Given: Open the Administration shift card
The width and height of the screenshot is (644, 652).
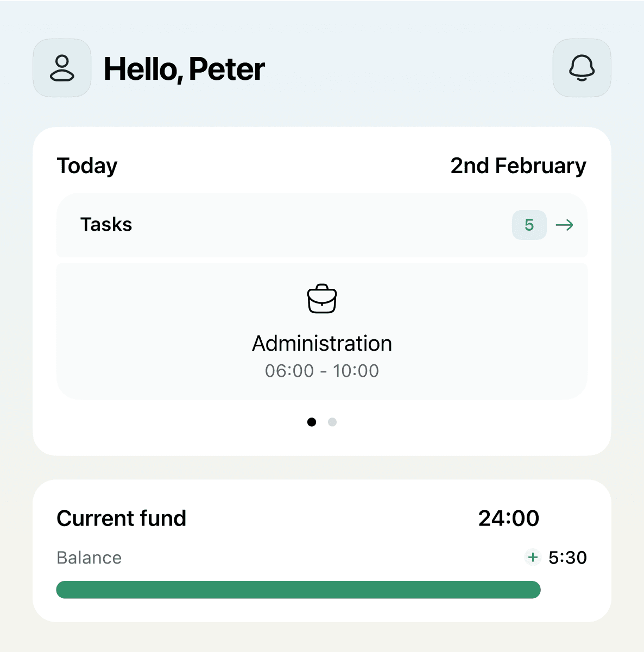Looking at the screenshot, I should (322, 332).
